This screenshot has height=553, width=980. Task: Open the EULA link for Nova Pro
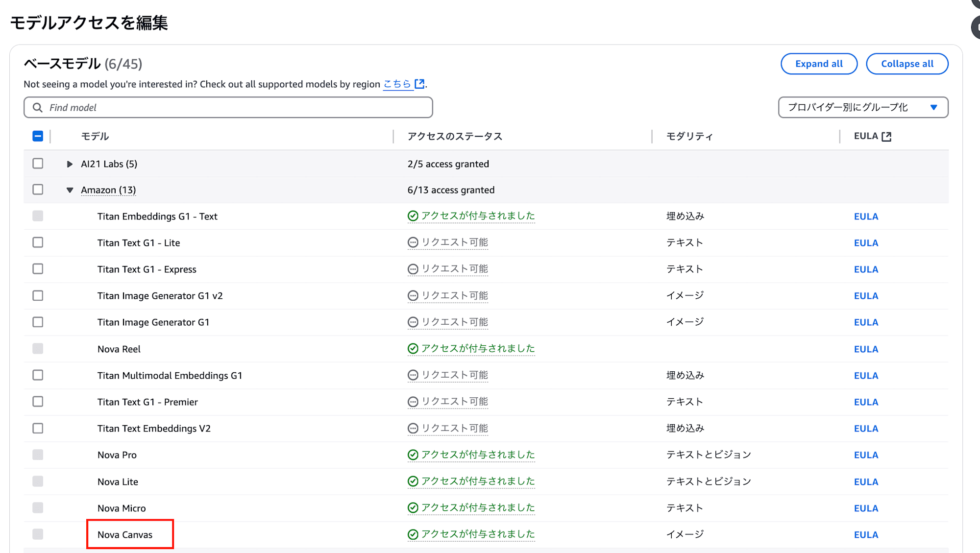pyautogui.click(x=866, y=455)
